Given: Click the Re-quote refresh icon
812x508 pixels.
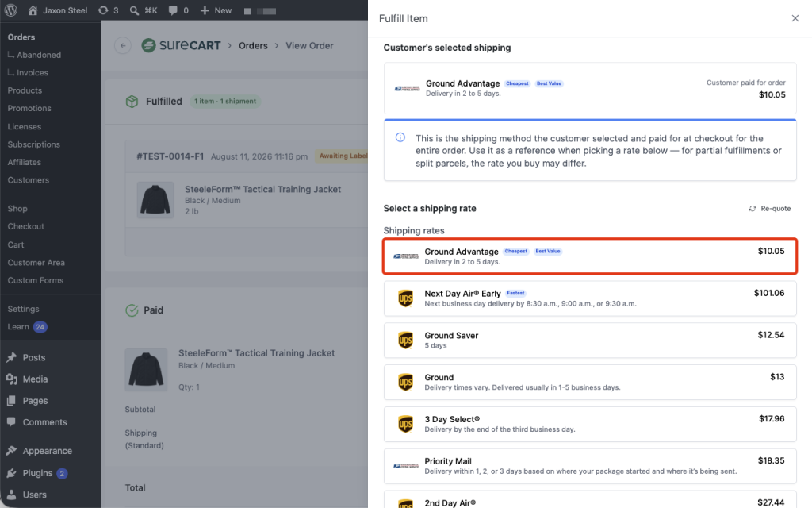Looking at the screenshot, I should coord(753,209).
